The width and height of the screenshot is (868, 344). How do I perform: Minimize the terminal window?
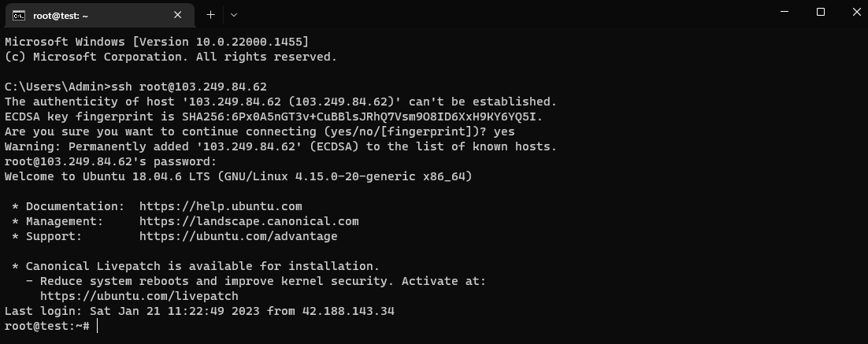click(x=785, y=12)
